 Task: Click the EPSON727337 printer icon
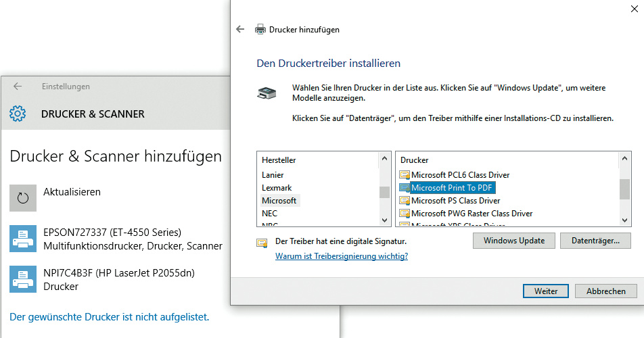point(23,239)
